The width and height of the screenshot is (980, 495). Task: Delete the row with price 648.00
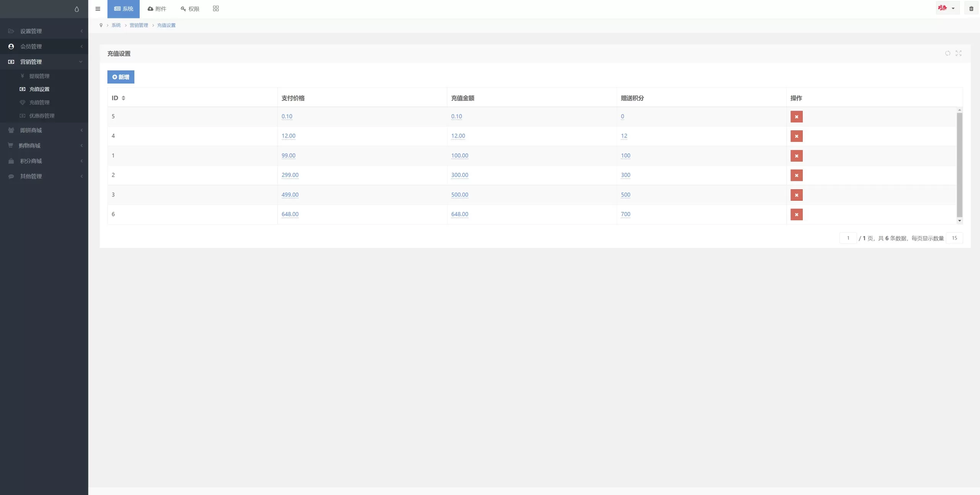point(796,215)
